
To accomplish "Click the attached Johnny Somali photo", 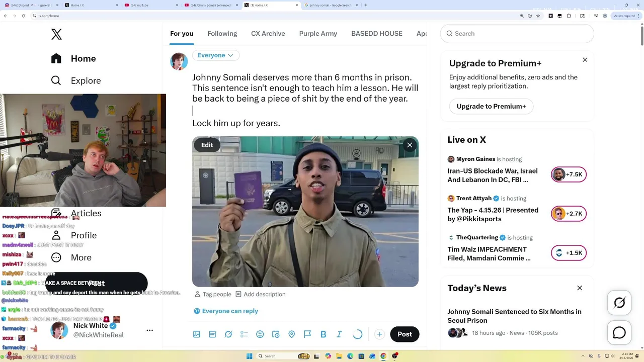I will (x=305, y=212).
